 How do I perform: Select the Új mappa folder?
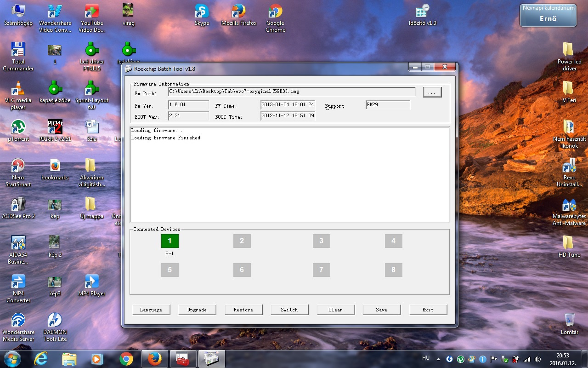click(x=92, y=208)
